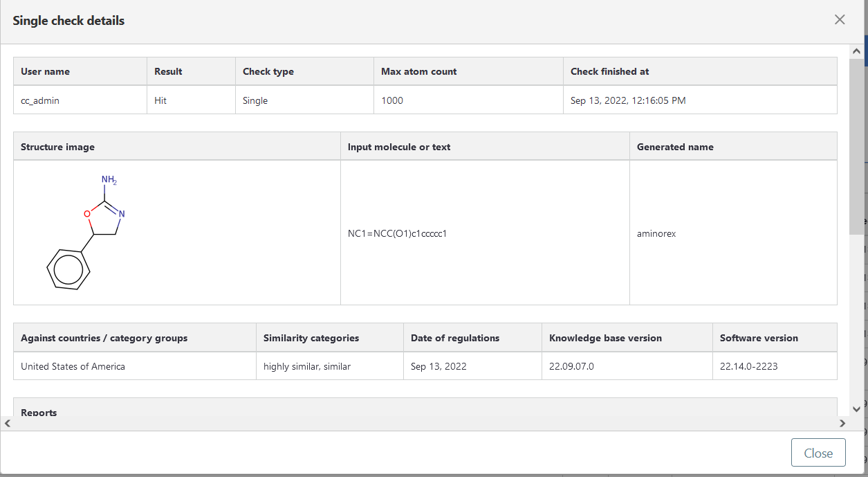
Task: Select the Hit result value
Action: [160, 100]
